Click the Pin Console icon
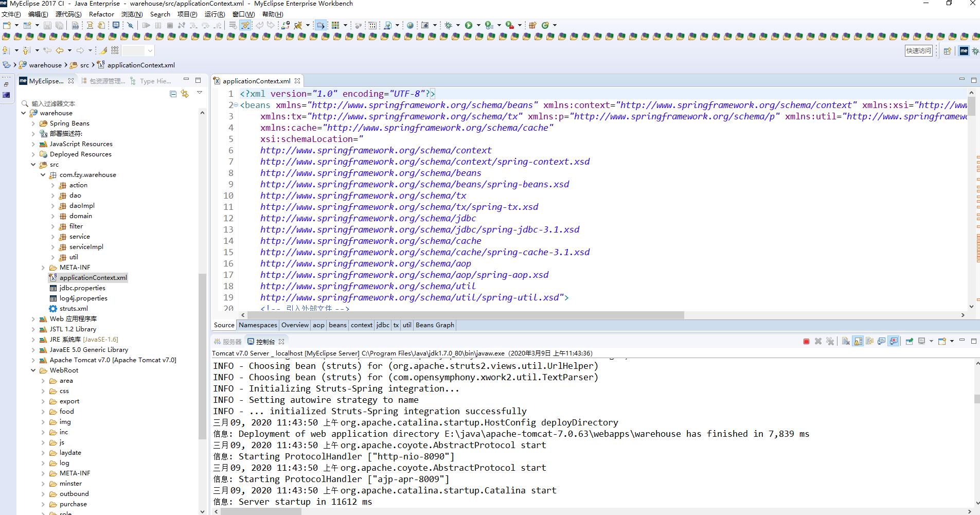This screenshot has height=515, width=980. pos(909,342)
